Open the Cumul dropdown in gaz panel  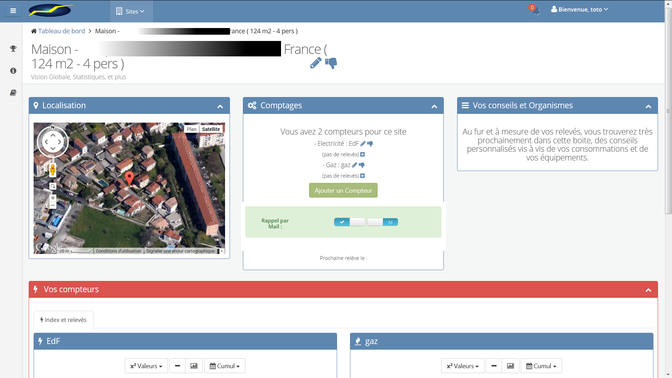[541, 366]
